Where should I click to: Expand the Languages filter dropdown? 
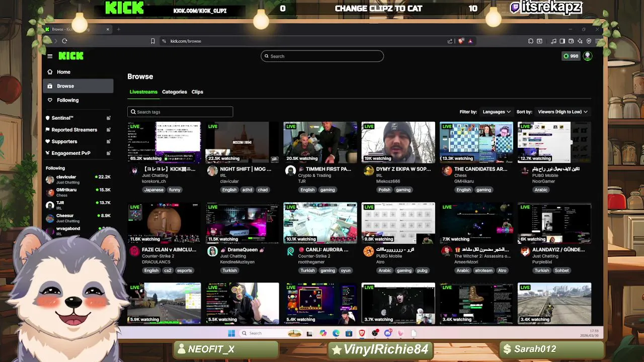pos(497,112)
